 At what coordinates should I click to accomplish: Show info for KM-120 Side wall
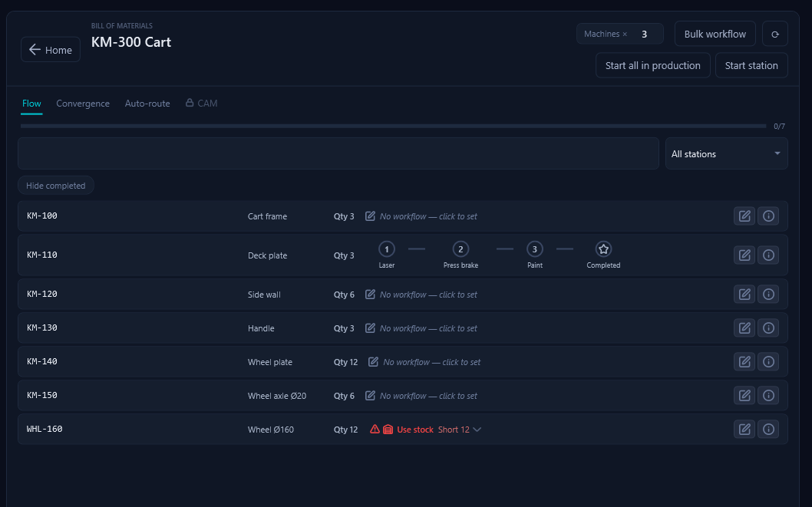[x=768, y=294]
